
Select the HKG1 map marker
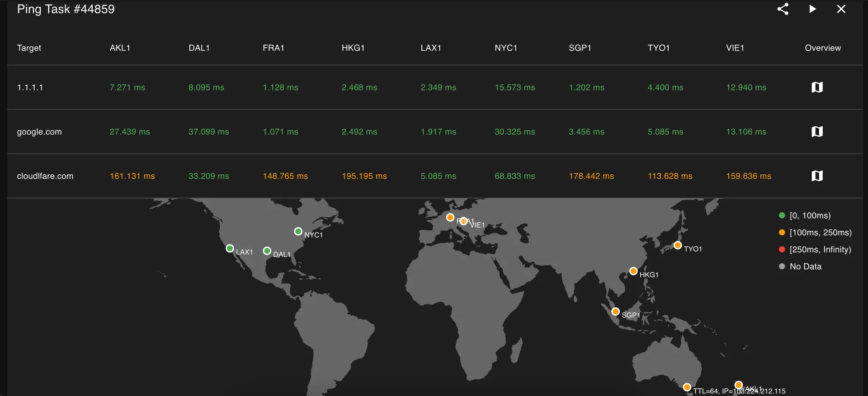[x=633, y=271]
